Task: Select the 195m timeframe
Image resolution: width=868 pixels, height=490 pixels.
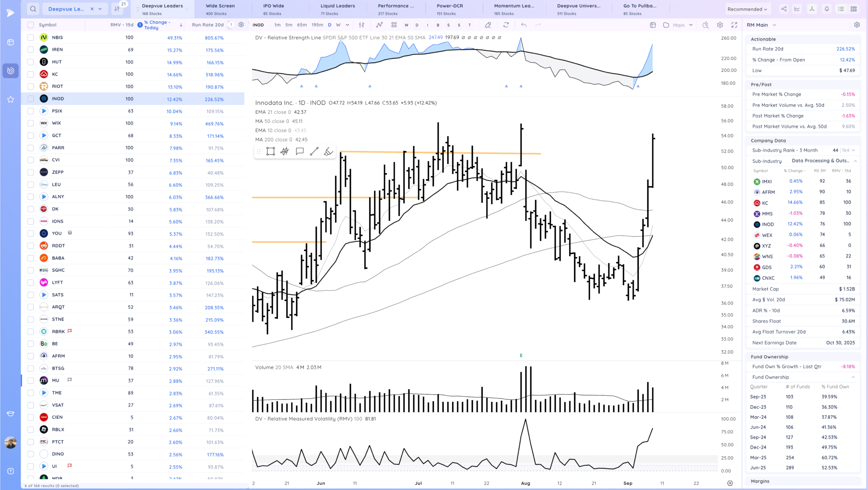Action: tap(317, 25)
